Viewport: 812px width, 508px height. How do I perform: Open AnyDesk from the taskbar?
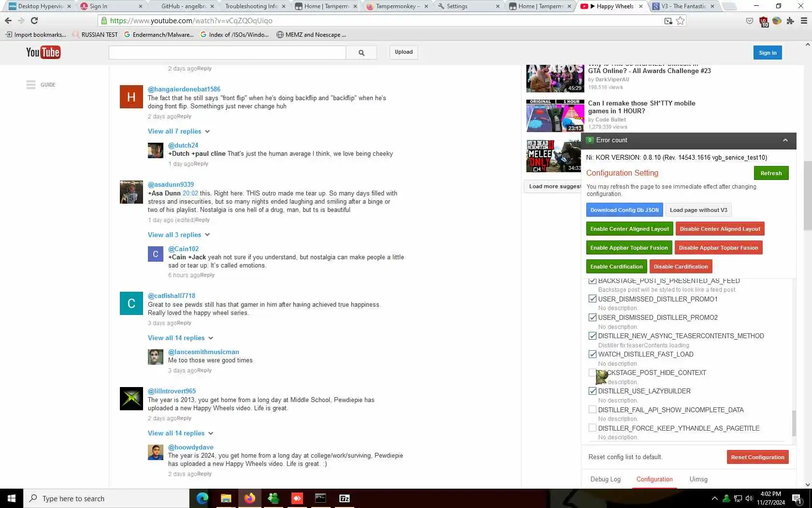coord(297,498)
